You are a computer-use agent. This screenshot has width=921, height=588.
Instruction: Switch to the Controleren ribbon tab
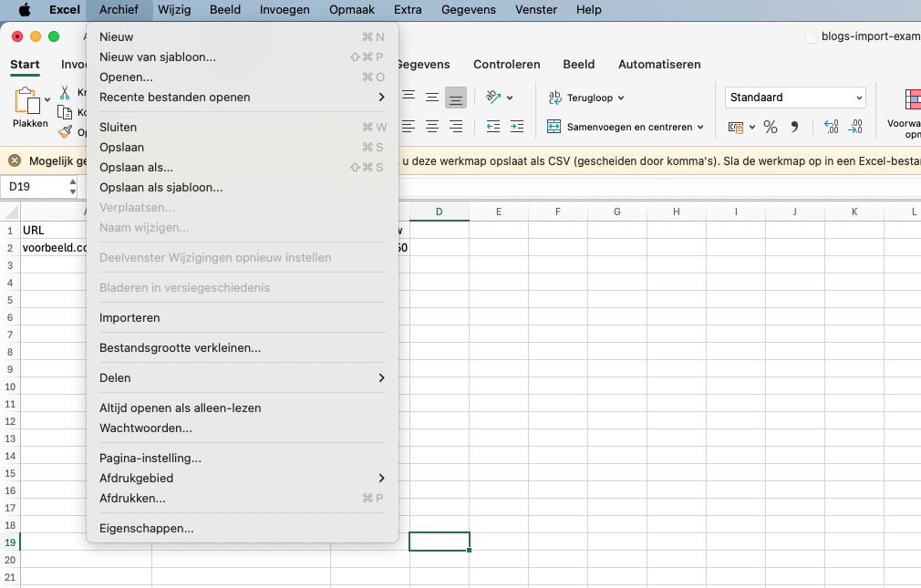coord(507,65)
